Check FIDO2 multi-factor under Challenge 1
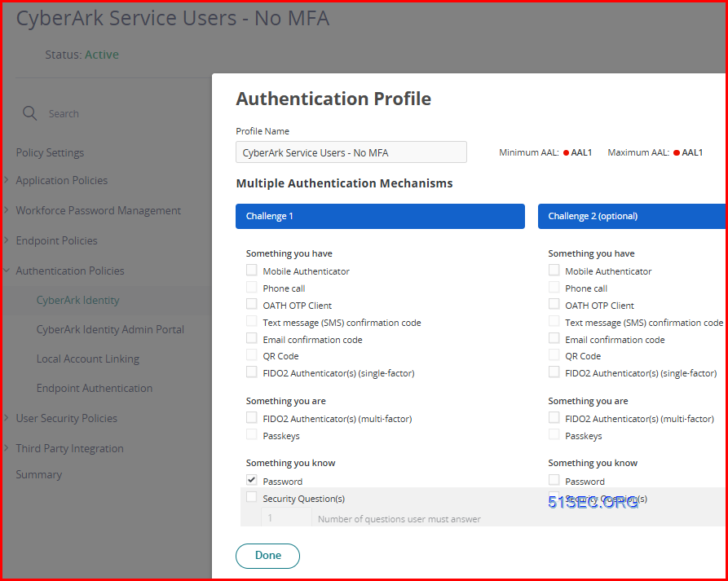Image resolution: width=728 pixels, height=581 pixels. point(252,418)
